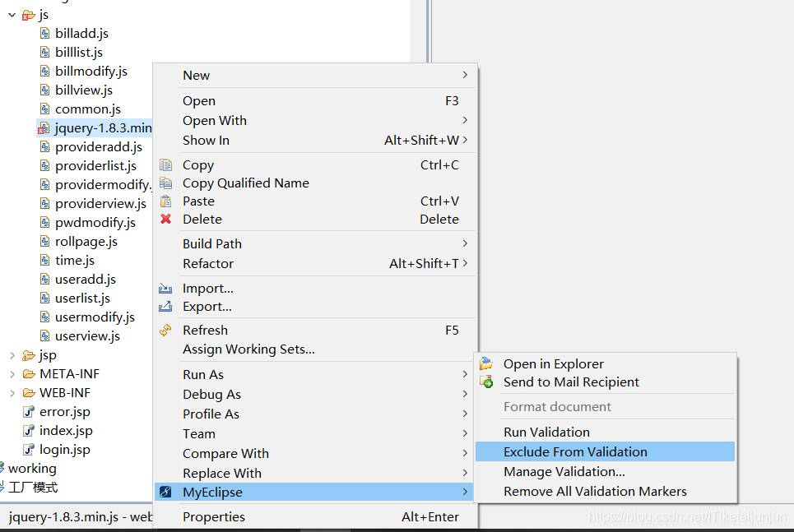The height and width of the screenshot is (532, 794).
Task: Click the error.jsp file icon
Action: point(29,411)
